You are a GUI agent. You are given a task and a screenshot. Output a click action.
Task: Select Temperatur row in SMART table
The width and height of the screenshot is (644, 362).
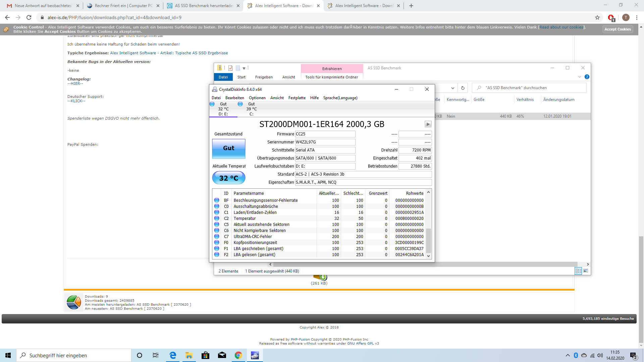pyautogui.click(x=319, y=219)
